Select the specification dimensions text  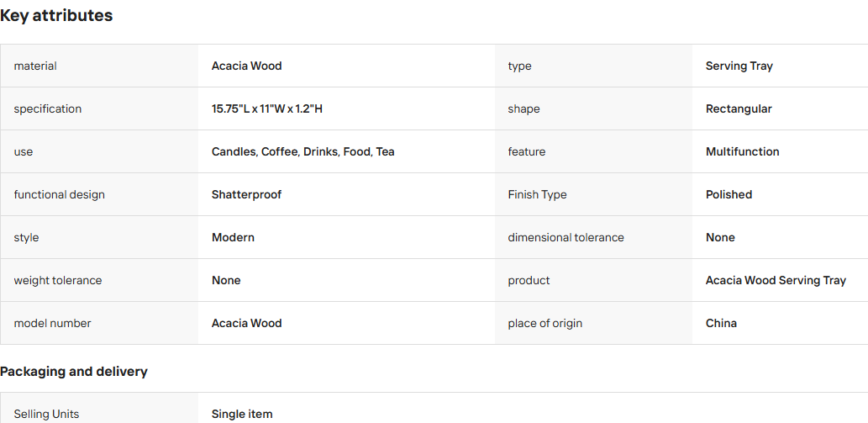pyautogui.click(x=267, y=109)
